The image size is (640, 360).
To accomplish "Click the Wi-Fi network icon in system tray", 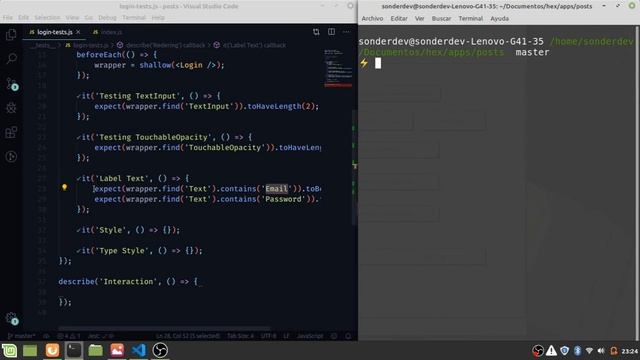I will (x=589, y=351).
